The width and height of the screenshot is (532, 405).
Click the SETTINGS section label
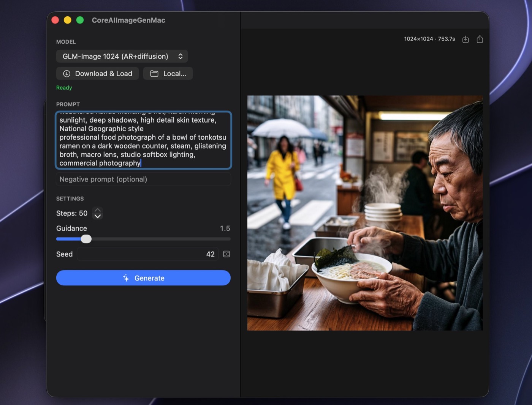pos(70,199)
